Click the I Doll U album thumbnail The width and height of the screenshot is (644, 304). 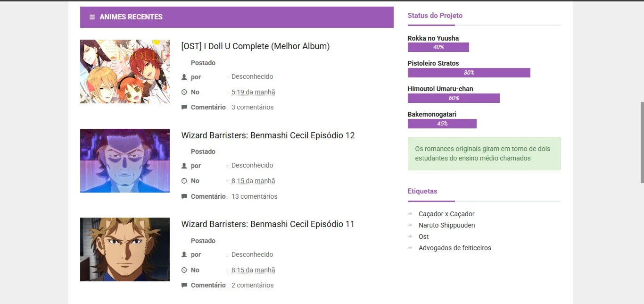[125, 71]
